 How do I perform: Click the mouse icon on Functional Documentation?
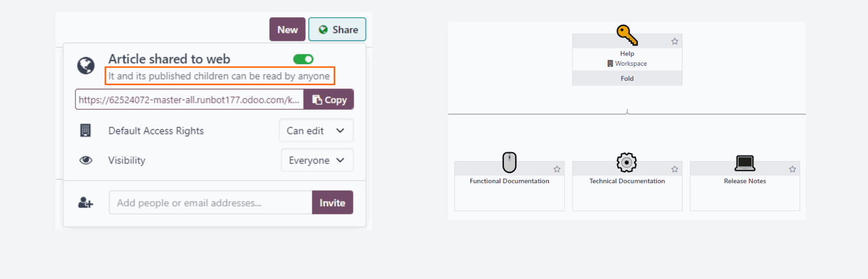[x=509, y=162]
